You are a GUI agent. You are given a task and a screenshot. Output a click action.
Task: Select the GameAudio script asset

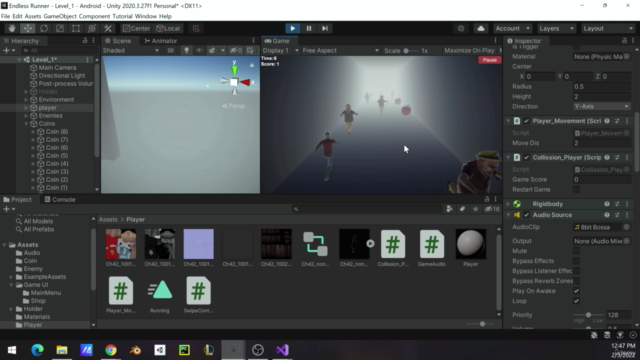coord(431,248)
